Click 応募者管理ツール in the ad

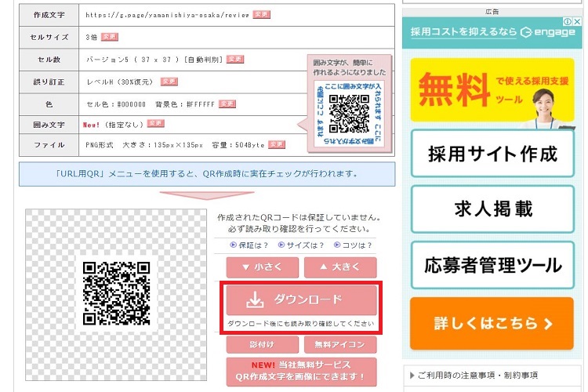pyautogui.click(x=492, y=265)
